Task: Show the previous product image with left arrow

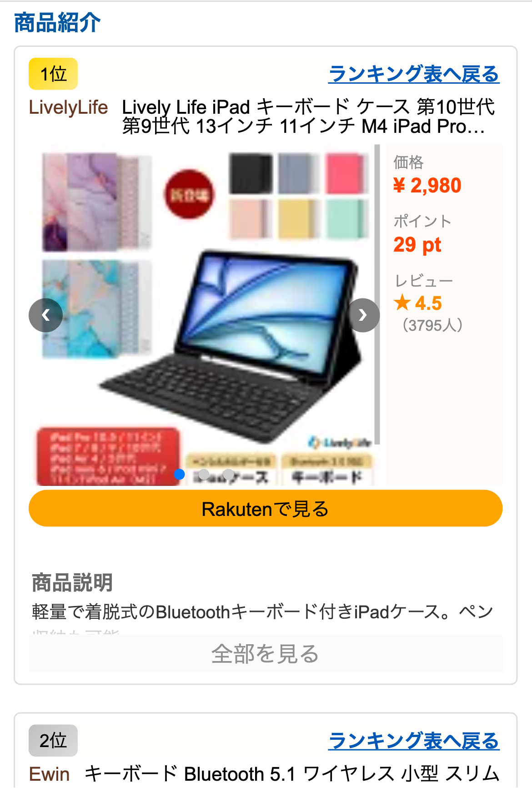Action: (x=45, y=315)
